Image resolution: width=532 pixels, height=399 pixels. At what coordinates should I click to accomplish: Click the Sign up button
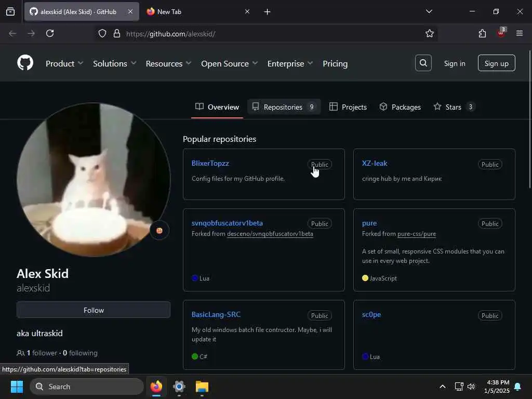coord(496,63)
